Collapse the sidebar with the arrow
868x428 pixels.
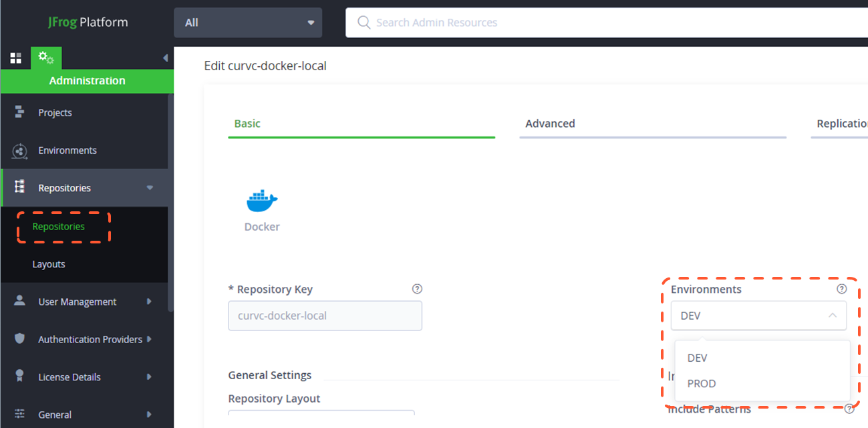(165, 58)
